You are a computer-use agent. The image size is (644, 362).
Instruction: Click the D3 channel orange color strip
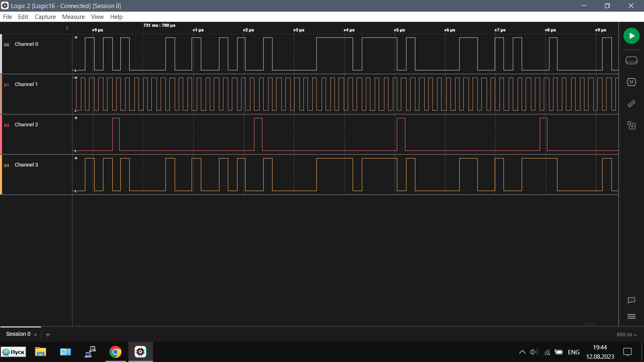point(1,175)
